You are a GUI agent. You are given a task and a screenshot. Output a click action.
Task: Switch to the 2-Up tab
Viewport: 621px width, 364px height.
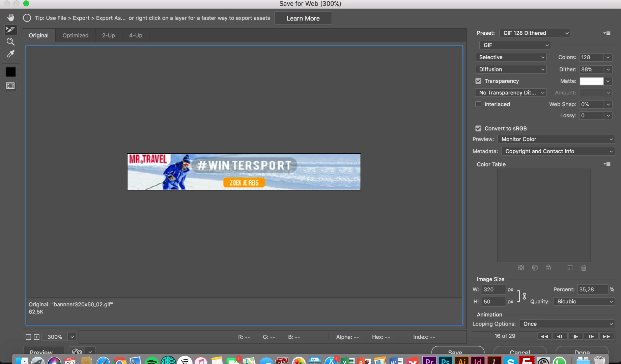pyautogui.click(x=109, y=35)
